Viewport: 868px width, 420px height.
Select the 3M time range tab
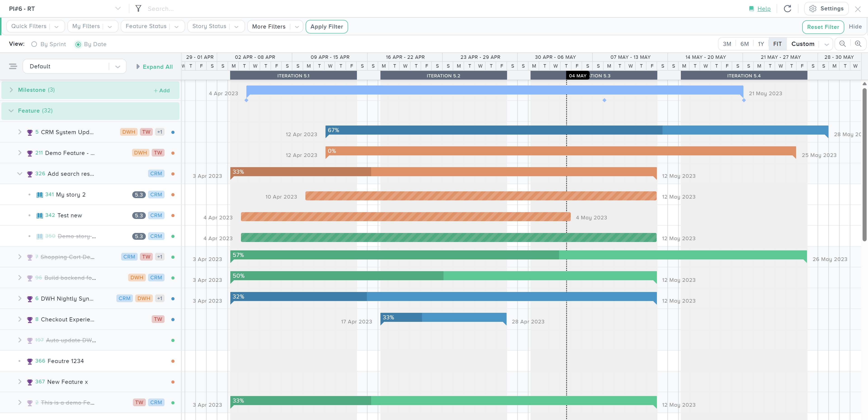727,44
